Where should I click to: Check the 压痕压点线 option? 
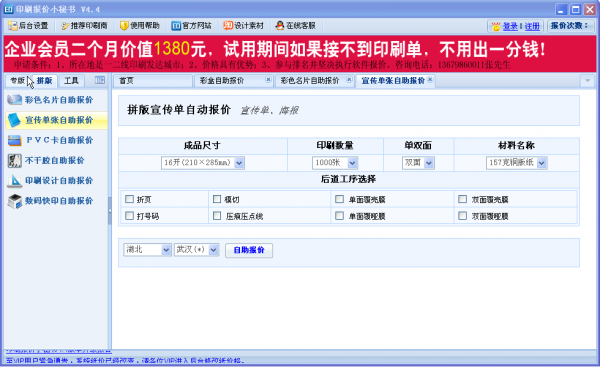coord(217,216)
